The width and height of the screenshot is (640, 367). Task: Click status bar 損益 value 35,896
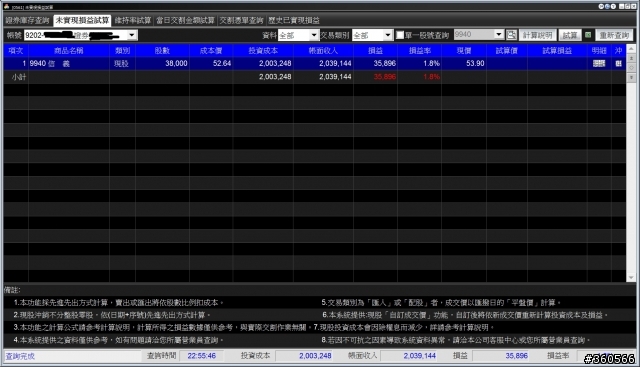(x=516, y=356)
